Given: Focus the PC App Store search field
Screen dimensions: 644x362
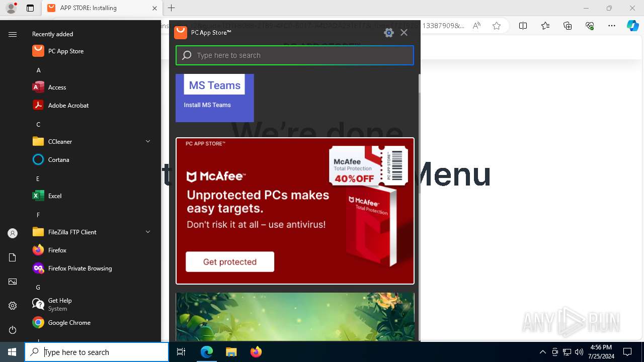Looking at the screenshot, I should point(295,55).
